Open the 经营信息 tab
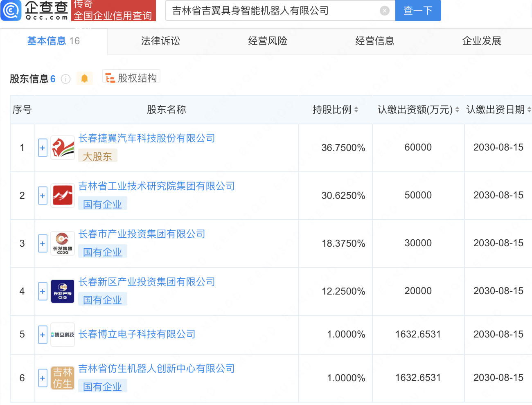The image size is (532, 405). (375, 41)
